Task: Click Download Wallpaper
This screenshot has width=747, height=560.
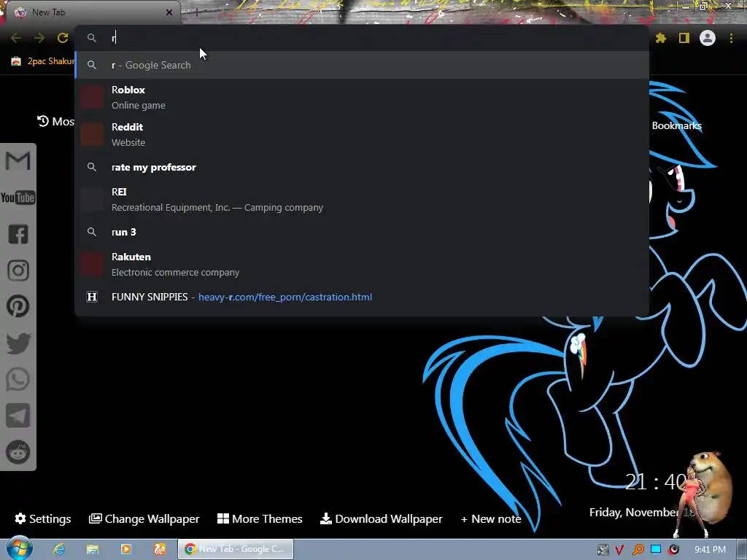Action: coord(381,518)
